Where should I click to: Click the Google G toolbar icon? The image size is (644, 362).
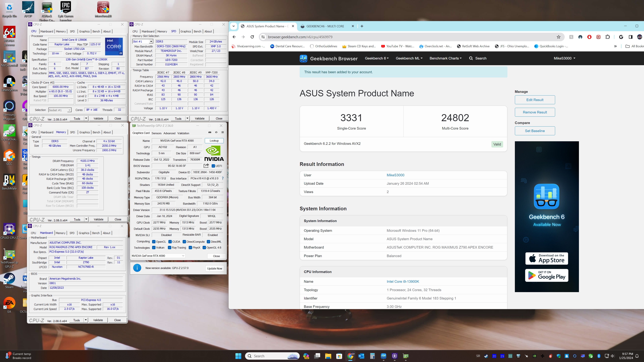click(x=621, y=37)
